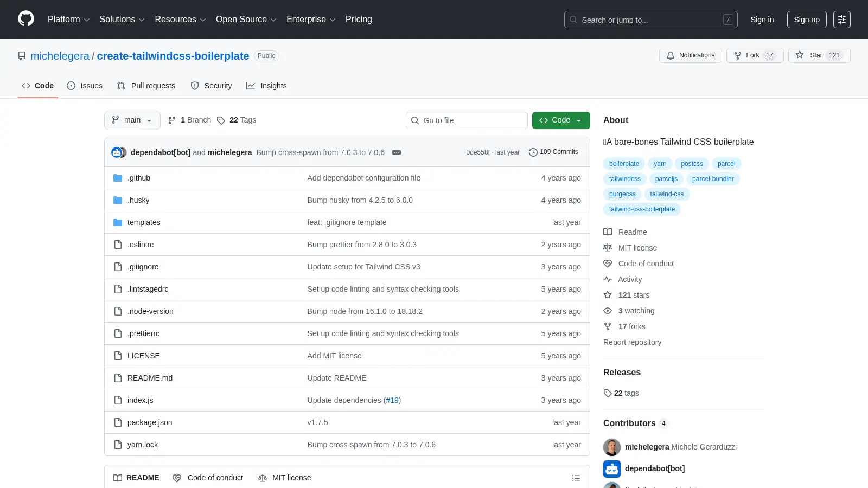Open the michelegera contributor avatar
The height and width of the screenshot is (488, 868).
pyautogui.click(x=612, y=447)
